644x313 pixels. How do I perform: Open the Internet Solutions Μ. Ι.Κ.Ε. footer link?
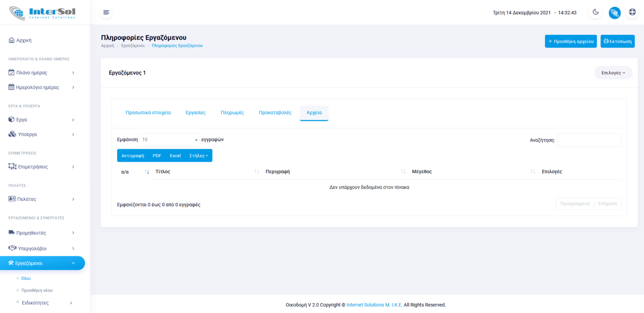[x=374, y=305]
